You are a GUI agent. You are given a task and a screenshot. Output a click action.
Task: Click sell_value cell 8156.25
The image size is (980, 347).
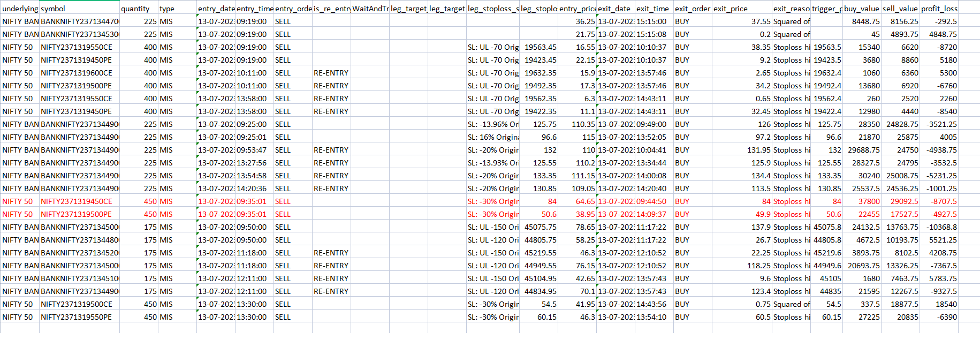900,21
